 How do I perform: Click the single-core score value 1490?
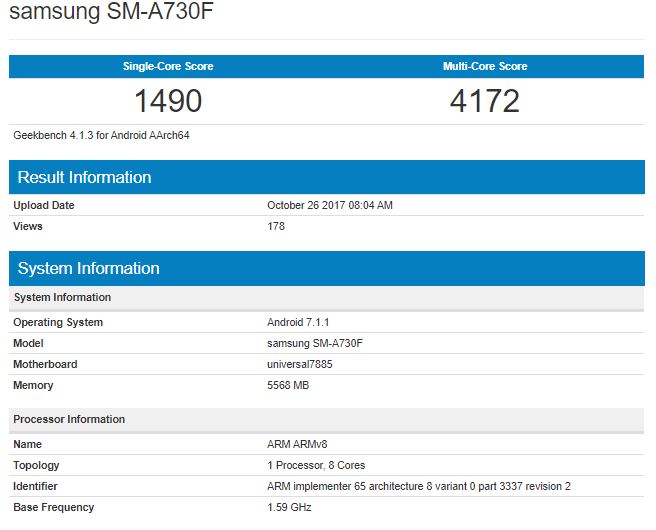click(x=168, y=101)
